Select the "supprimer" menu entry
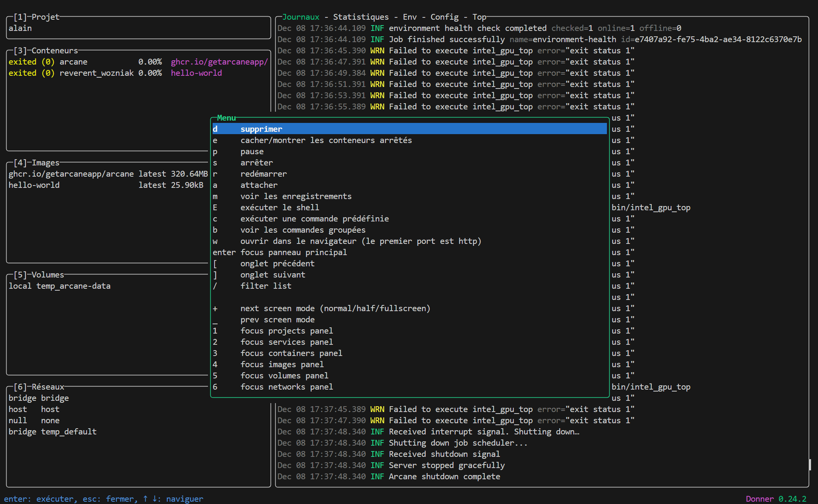 pyautogui.click(x=262, y=129)
